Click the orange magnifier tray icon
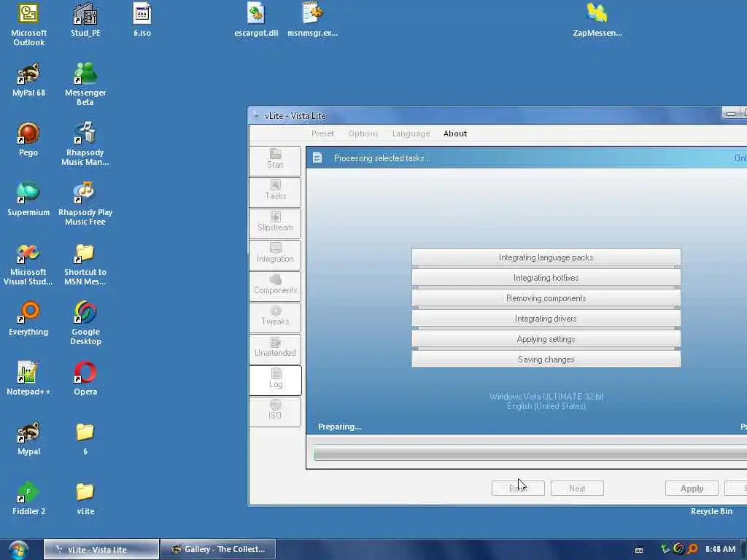 (692, 549)
